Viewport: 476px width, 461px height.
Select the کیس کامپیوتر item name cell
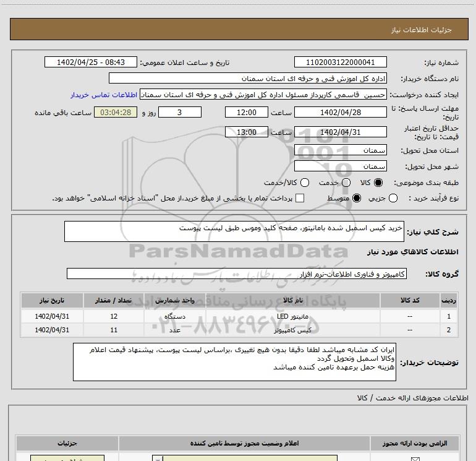[x=293, y=330]
